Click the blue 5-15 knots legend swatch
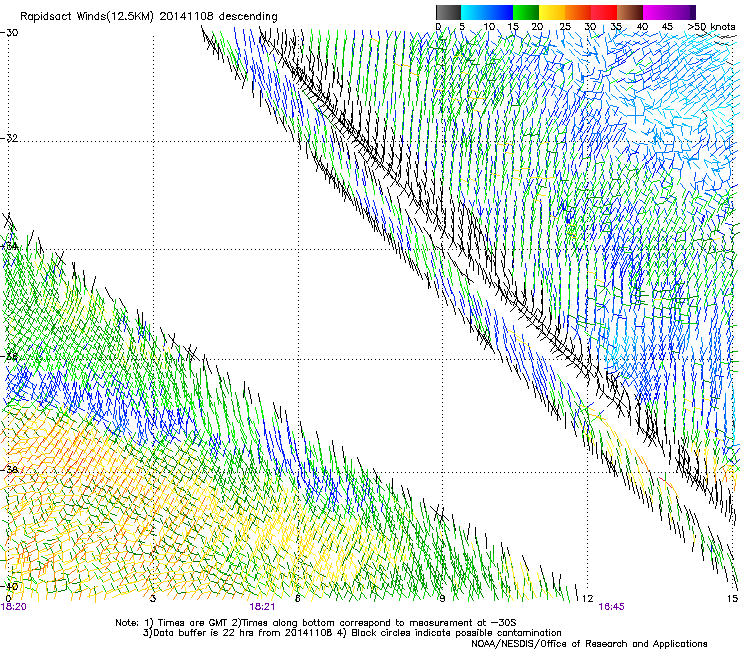740x650 pixels. (x=487, y=12)
